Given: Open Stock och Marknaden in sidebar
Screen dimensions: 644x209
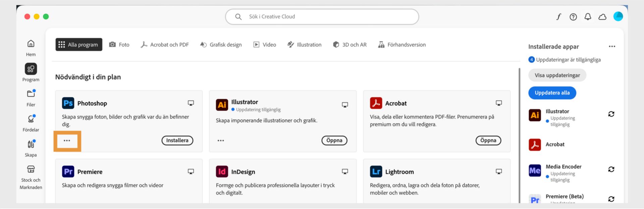Looking at the screenshot, I should click(31, 169).
